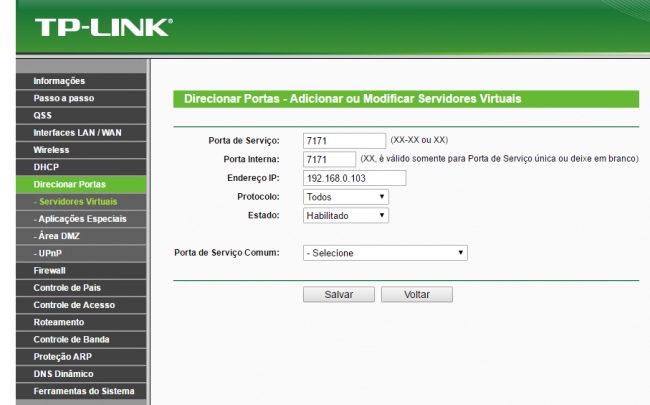This screenshot has height=405, width=650.
Task: Open Servidores Virtuais submenu
Action: [81, 201]
